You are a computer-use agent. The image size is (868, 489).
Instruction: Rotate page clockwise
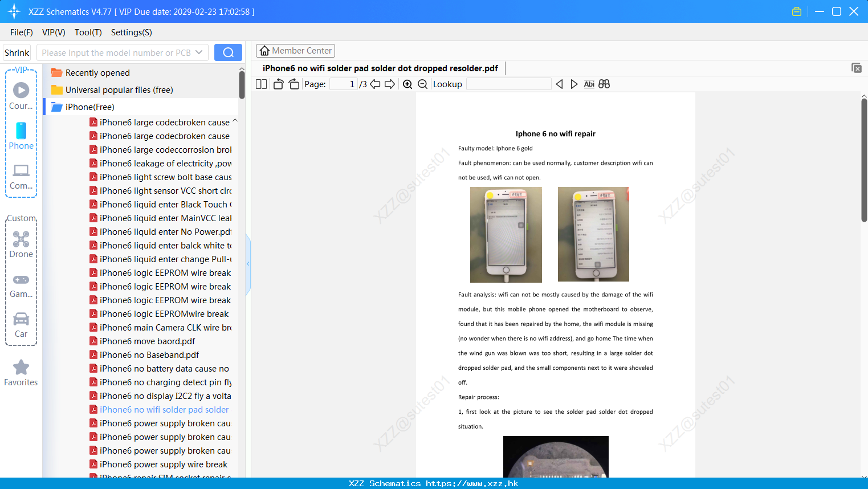coord(294,84)
